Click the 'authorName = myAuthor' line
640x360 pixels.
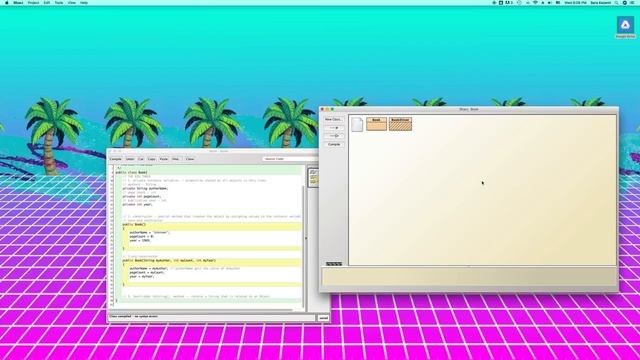click(149, 269)
